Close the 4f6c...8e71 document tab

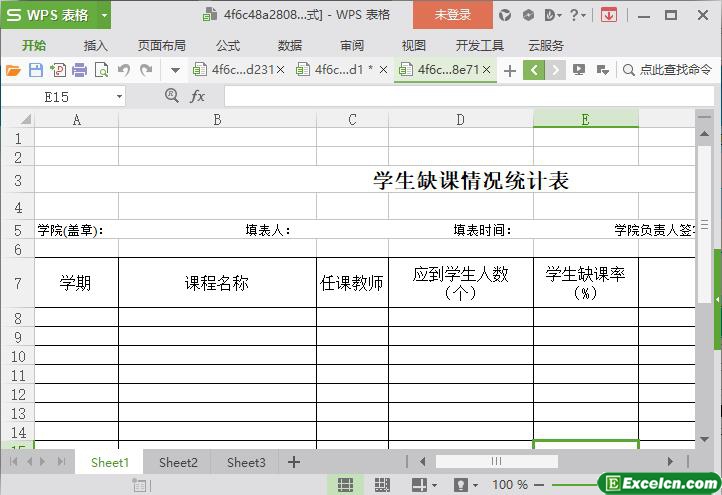coord(487,70)
